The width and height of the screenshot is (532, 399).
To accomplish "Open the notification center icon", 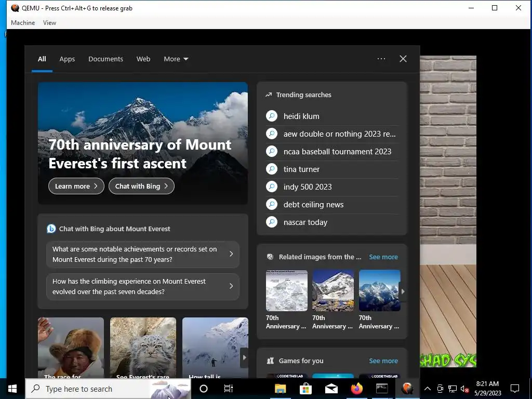I will point(515,389).
